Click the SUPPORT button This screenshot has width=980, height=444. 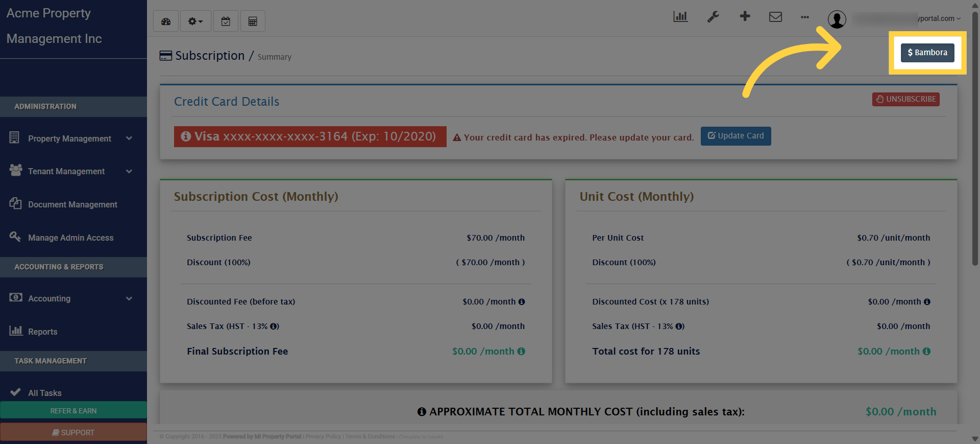[73, 432]
